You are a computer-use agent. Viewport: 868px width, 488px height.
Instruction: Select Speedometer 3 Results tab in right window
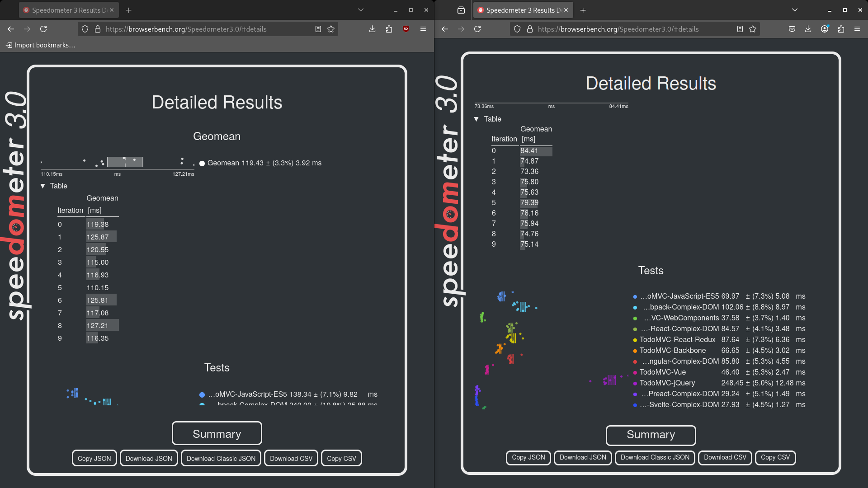click(523, 10)
